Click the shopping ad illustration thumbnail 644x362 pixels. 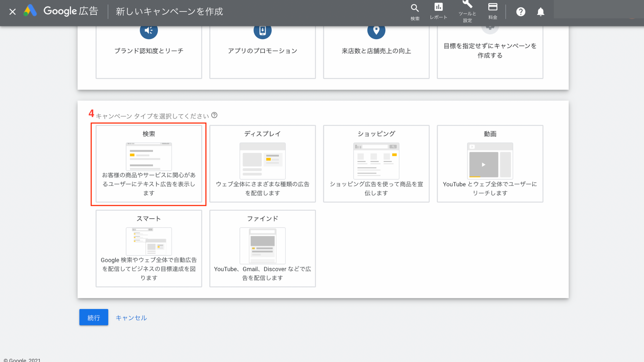pyautogui.click(x=376, y=161)
